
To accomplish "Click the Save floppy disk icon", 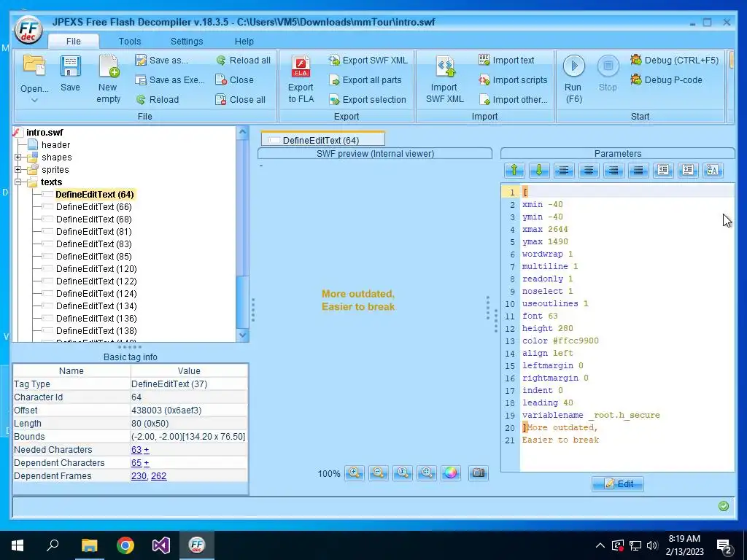I will coord(70,66).
